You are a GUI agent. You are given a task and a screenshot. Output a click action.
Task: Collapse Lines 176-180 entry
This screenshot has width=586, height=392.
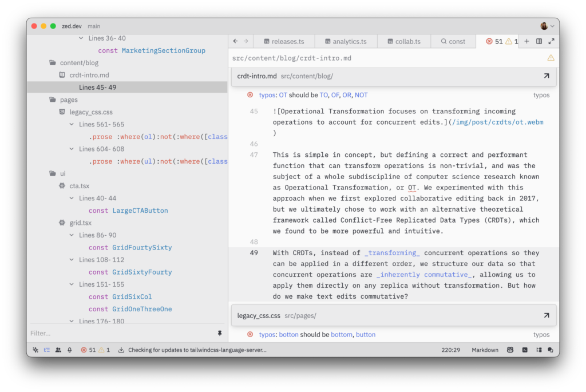pyautogui.click(x=72, y=321)
